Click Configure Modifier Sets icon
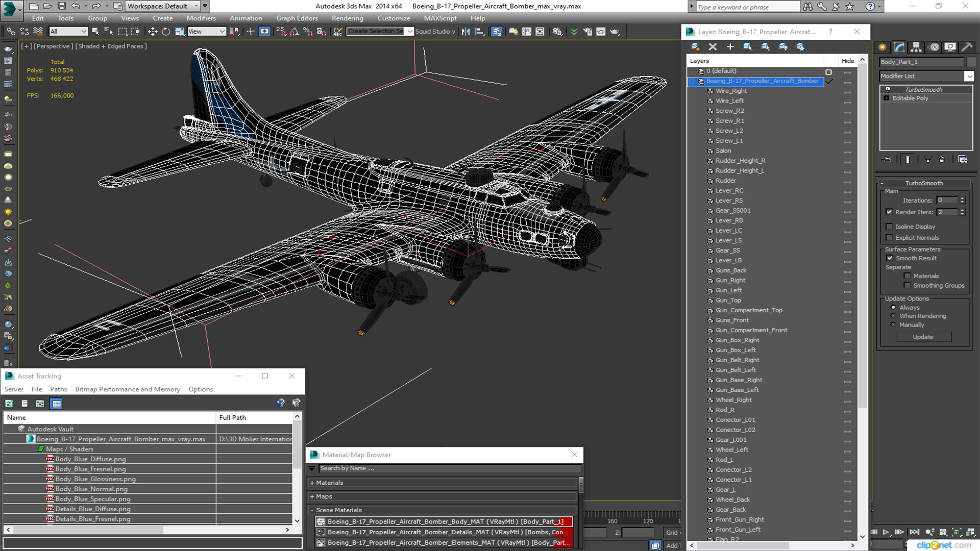 963,160
